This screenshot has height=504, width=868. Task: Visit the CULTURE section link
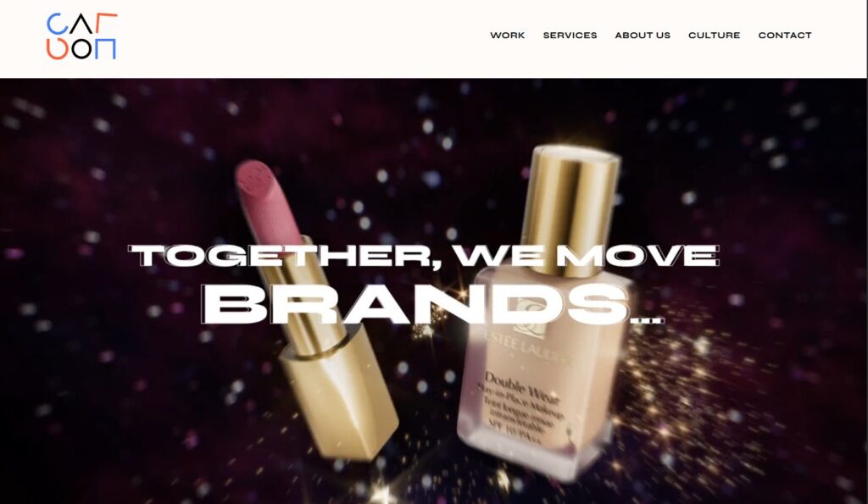tap(714, 36)
